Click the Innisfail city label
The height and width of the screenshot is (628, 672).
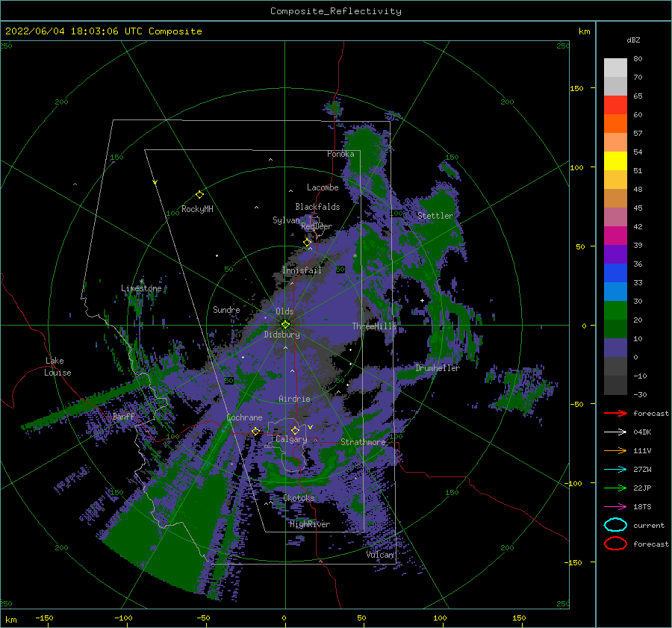click(302, 270)
